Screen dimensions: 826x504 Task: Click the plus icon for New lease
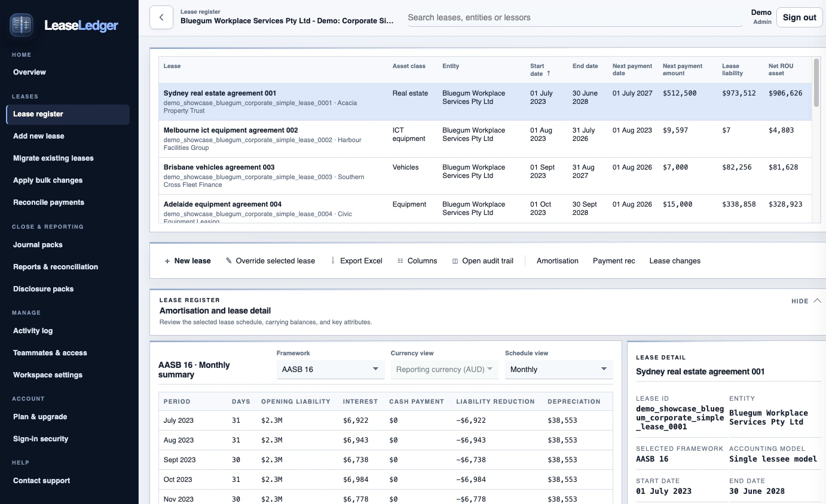click(167, 261)
